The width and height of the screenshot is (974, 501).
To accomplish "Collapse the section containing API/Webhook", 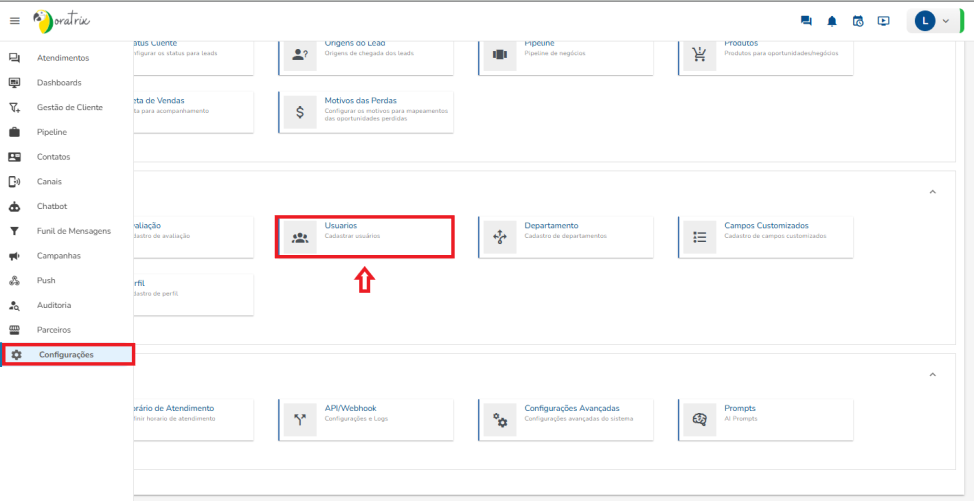I will pyautogui.click(x=932, y=375).
